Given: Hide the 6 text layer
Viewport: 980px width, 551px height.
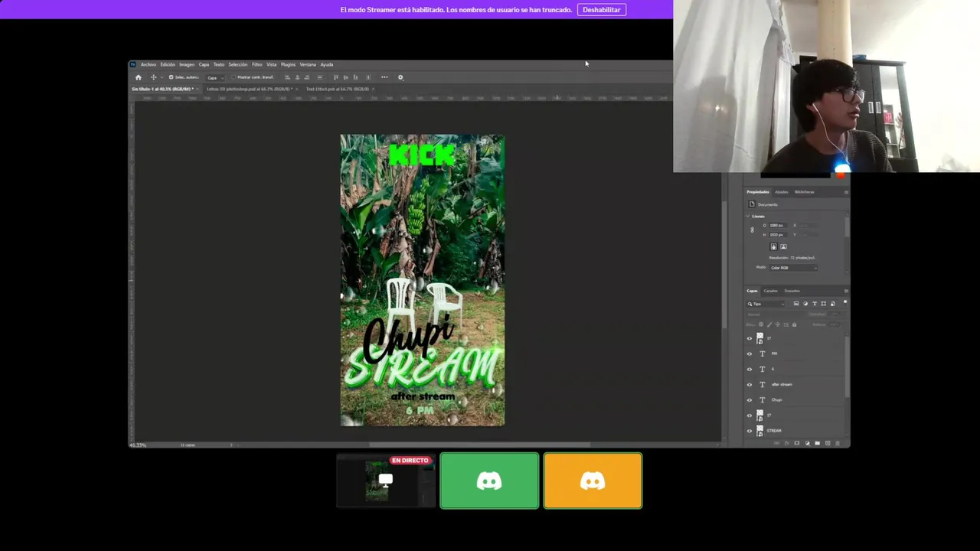Looking at the screenshot, I should [750, 369].
